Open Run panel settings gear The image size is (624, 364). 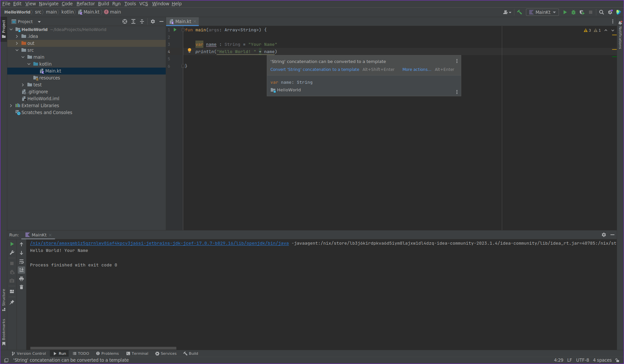point(604,235)
